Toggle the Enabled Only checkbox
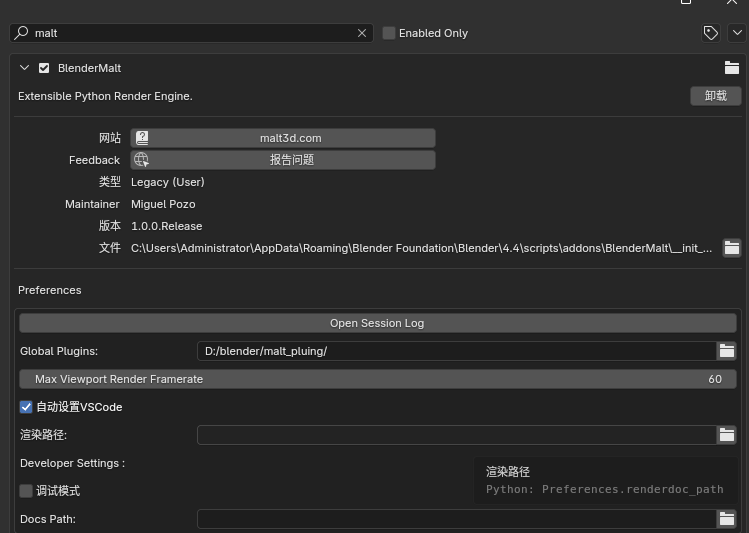The image size is (749, 533). (389, 33)
